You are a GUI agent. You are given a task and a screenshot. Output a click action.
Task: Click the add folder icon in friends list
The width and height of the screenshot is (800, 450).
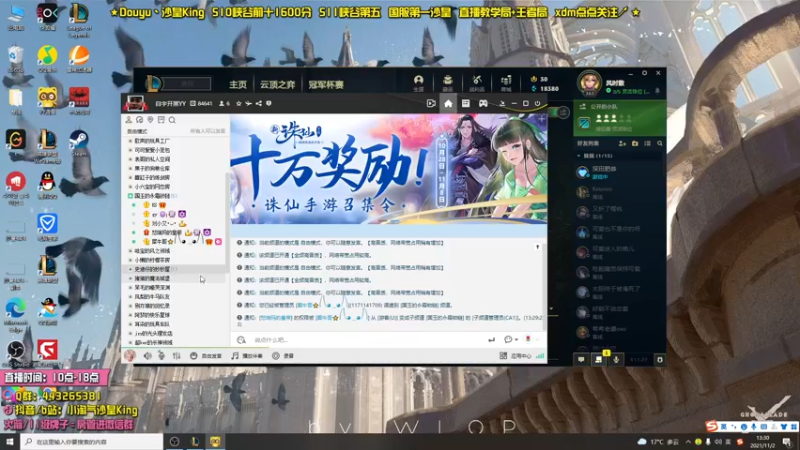point(635,144)
